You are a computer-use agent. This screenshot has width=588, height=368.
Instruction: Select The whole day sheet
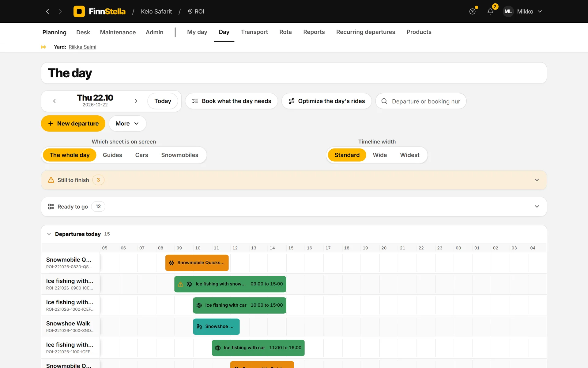tap(70, 155)
